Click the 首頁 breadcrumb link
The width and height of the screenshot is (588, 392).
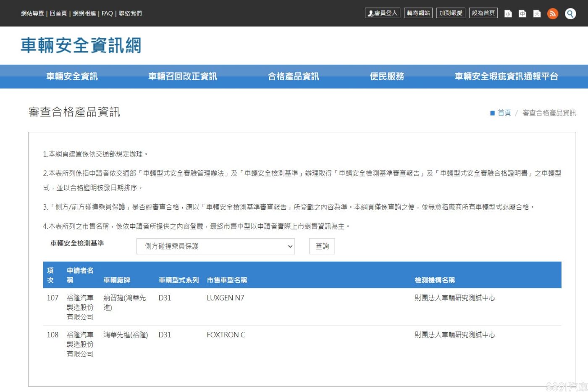click(504, 113)
